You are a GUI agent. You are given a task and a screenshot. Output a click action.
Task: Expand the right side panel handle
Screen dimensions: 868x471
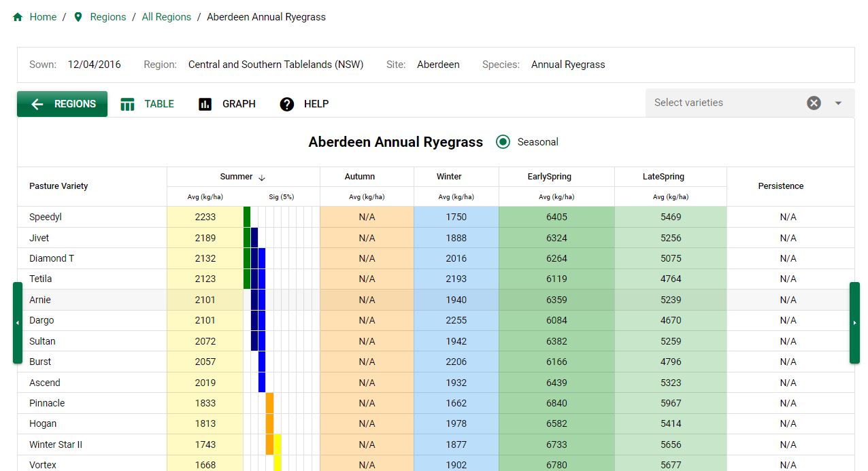click(x=854, y=323)
